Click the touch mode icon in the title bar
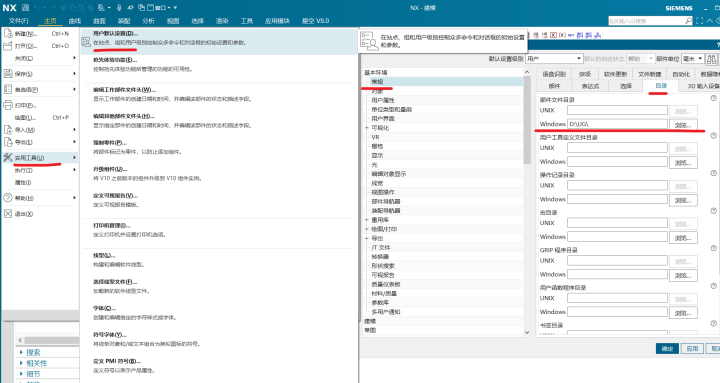This screenshot has height=383, width=720. point(131,8)
